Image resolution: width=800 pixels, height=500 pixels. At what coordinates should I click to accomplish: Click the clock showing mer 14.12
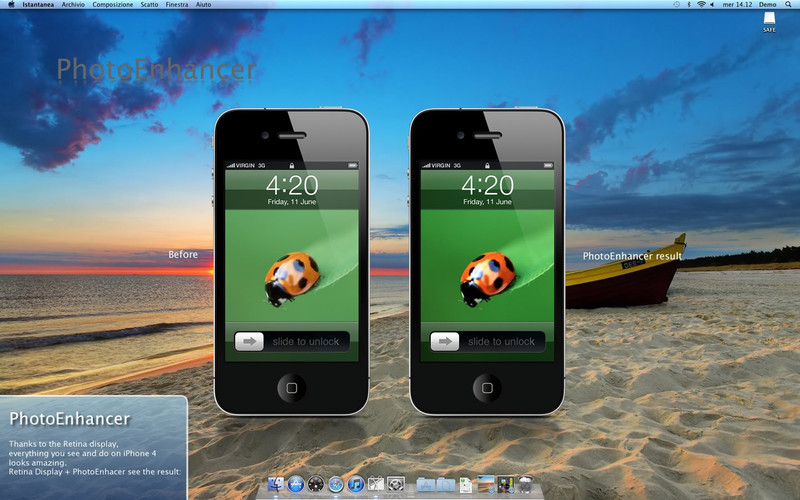737,5
